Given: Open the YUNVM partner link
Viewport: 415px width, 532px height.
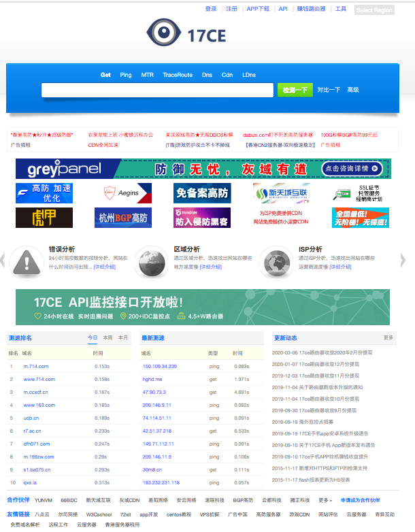Looking at the screenshot, I should (44, 500).
